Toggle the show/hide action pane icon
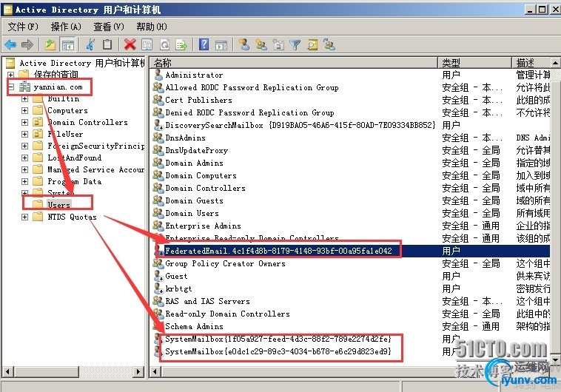 coord(221,45)
